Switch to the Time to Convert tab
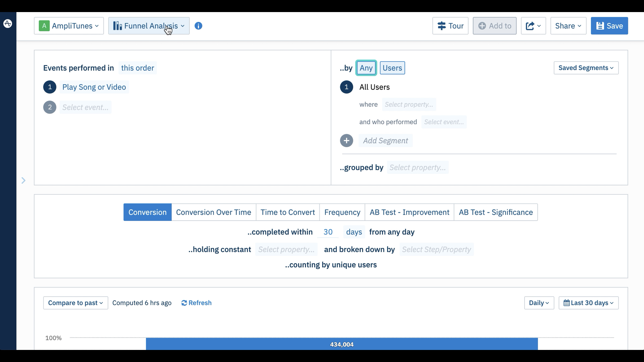Viewport: 644px width, 362px height. 287,213
